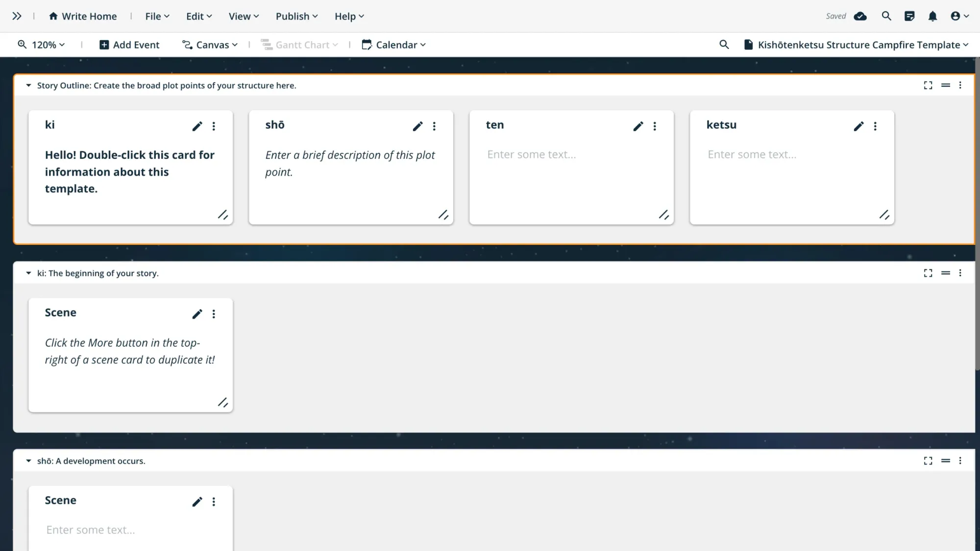Open the more options menu on shō card
The width and height of the screenshot is (980, 551).
tap(434, 126)
